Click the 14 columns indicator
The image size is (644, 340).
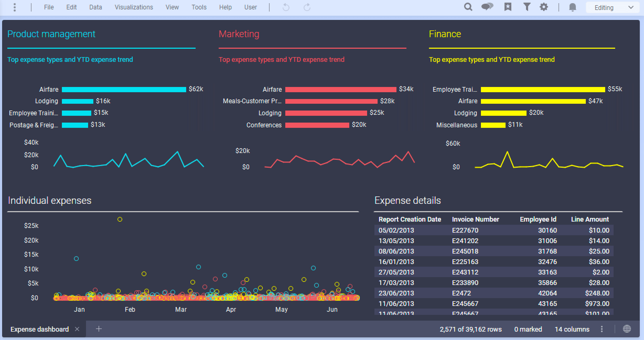[572, 329]
